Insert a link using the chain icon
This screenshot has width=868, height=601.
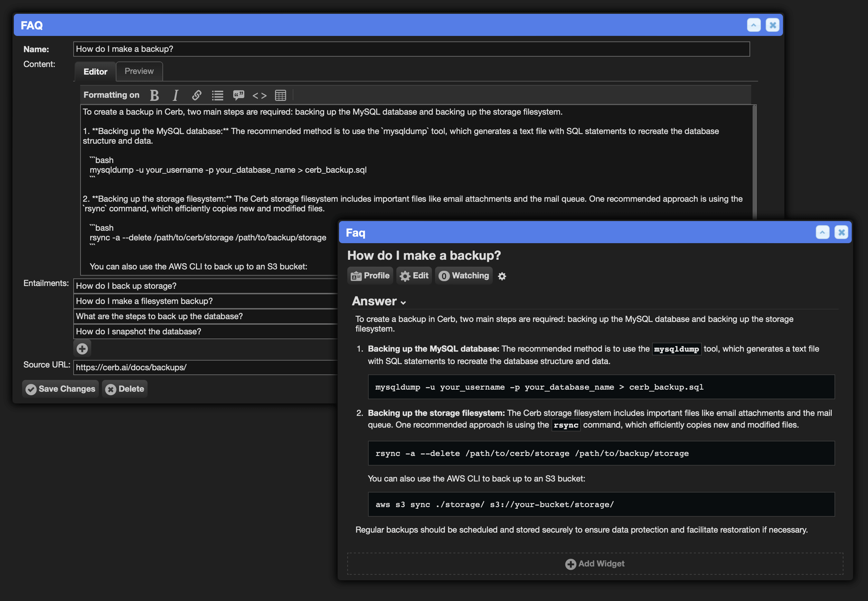coord(196,95)
